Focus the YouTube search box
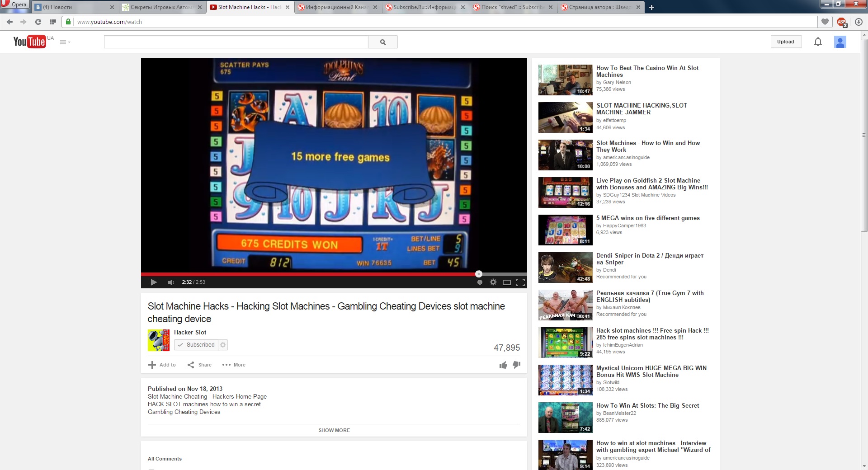 tap(236, 42)
